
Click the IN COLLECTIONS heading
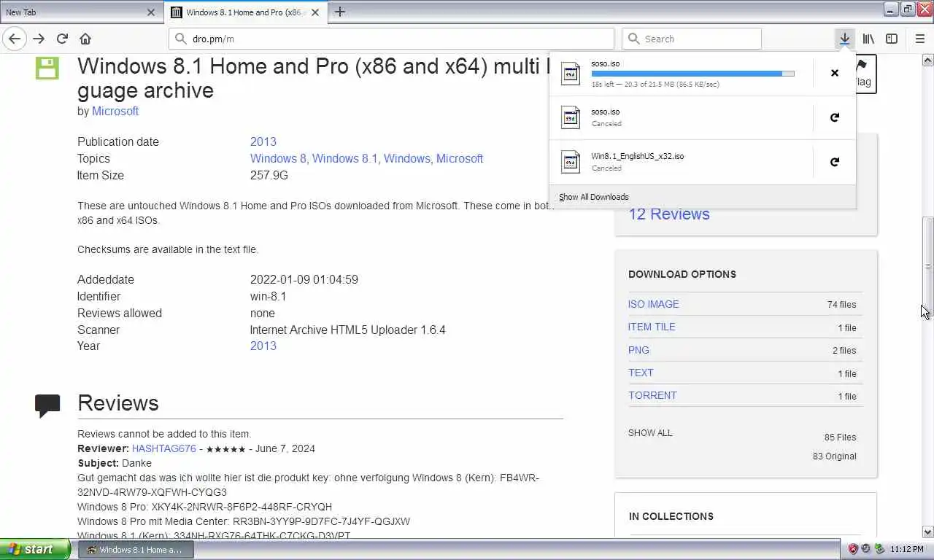pos(671,516)
